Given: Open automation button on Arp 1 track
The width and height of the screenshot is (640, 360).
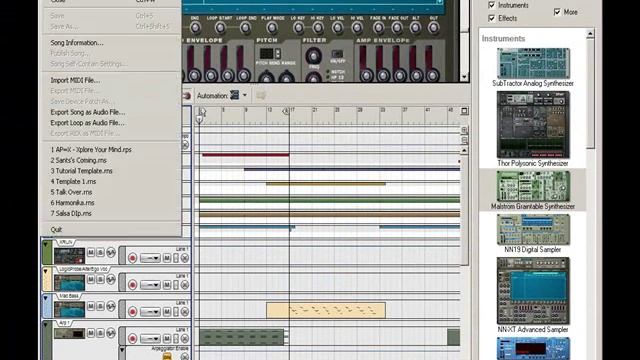Looking at the screenshot, I should (111, 333).
